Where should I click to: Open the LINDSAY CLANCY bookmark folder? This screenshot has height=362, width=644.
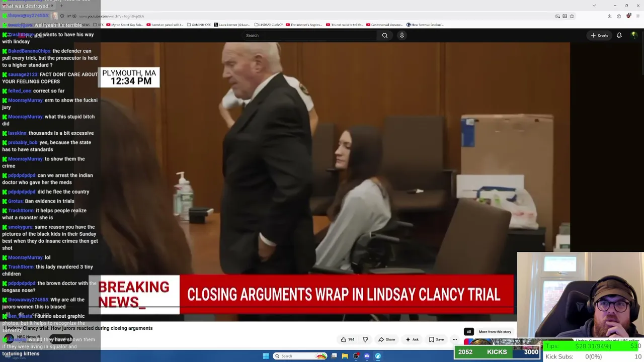point(269,25)
